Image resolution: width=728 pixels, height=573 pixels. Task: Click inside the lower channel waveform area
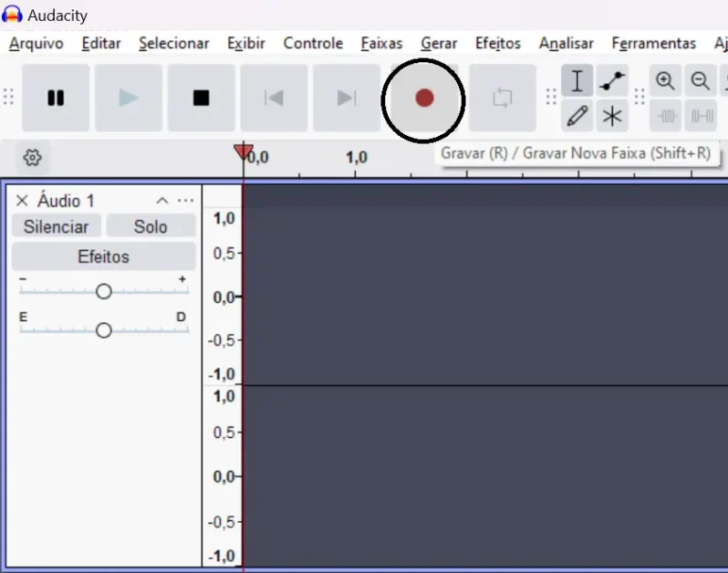click(485, 476)
